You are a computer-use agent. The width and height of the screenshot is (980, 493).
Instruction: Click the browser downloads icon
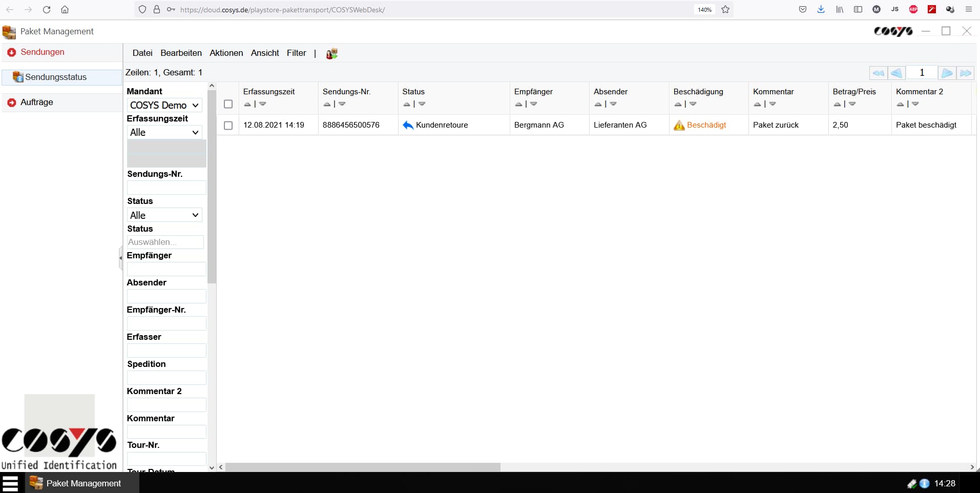coord(821,9)
